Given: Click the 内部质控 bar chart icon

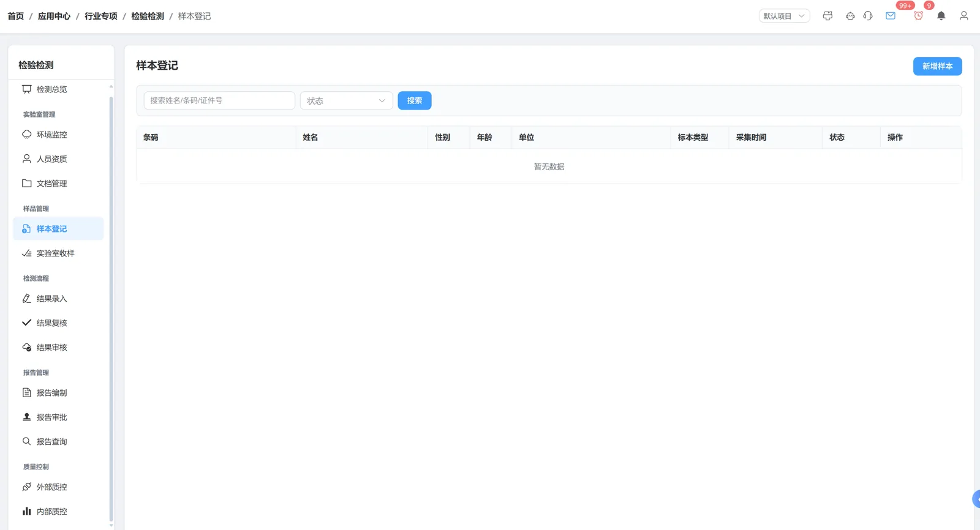Looking at the screenshot, I should pyautogui.click(x=26, y=512).
